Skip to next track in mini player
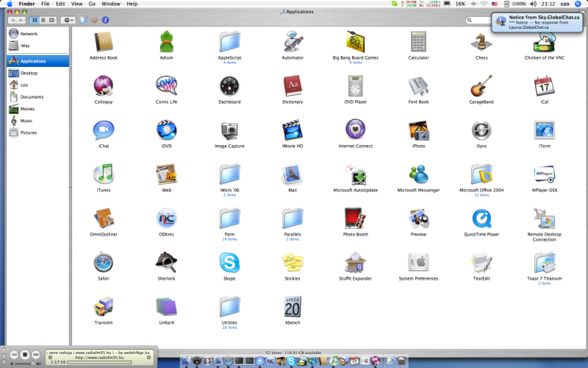This screenshot has width=588, height=368. click(35, 354)
